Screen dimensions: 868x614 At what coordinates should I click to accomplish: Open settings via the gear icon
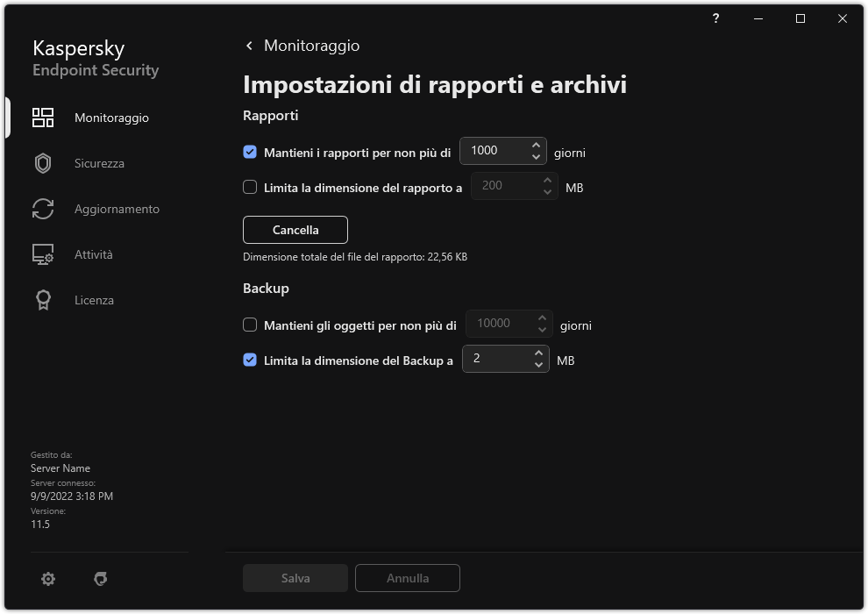48,579
